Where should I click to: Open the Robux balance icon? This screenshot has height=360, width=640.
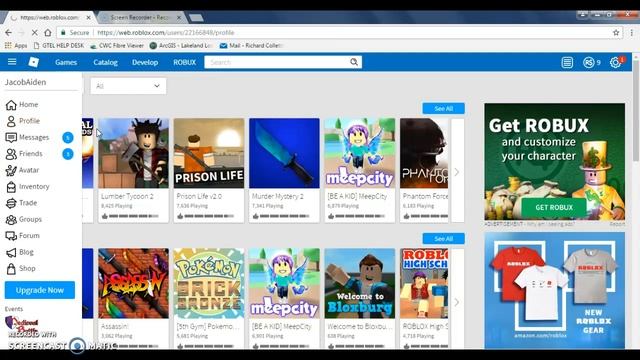588,62
